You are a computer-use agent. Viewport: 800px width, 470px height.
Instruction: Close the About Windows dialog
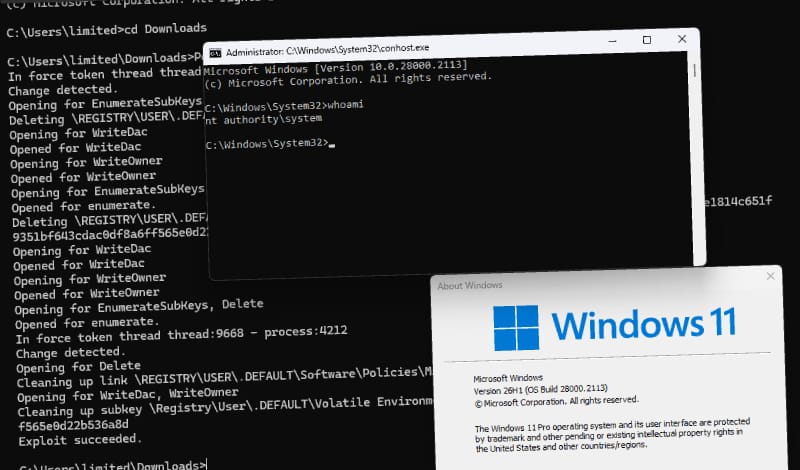pos(770,276)
